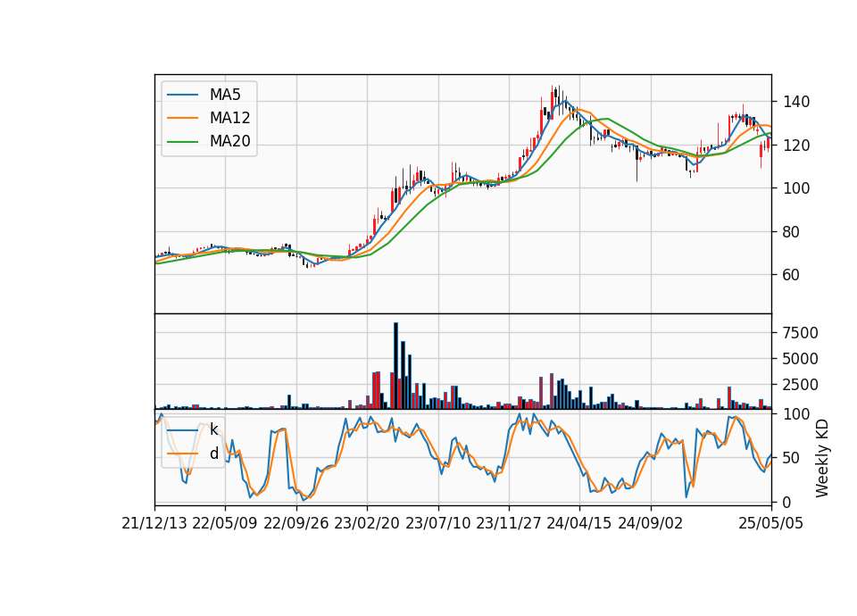This screenshot has width=857, height=616.
Task: Click the 23/07/10 date label
Action: (437, 524)
